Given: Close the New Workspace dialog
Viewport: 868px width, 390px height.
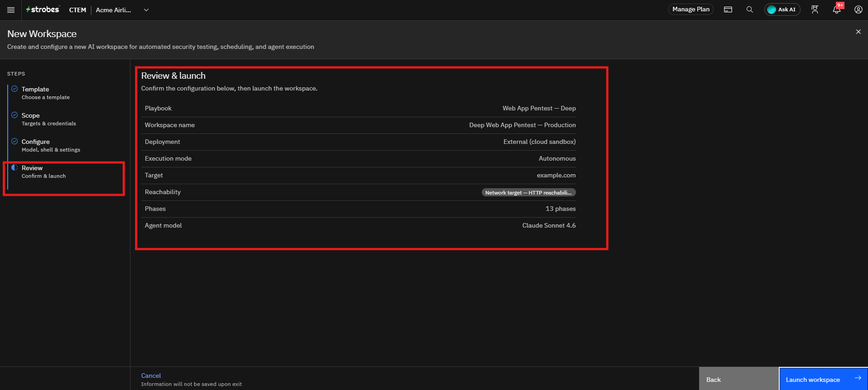Looking at the screenshot, I should (x=858, y=32).
